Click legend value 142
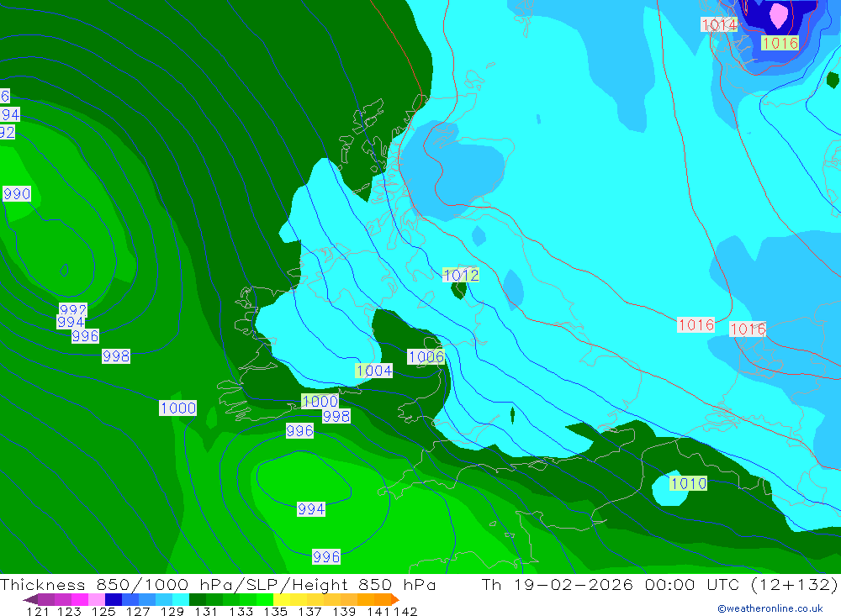This screenshot has width=841, height=616. coord(405,612)
